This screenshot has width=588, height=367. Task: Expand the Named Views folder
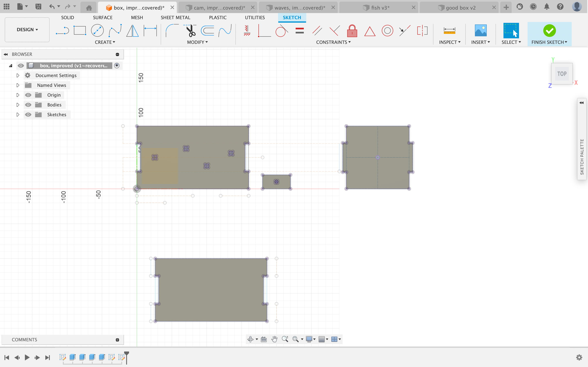(18, 85)
